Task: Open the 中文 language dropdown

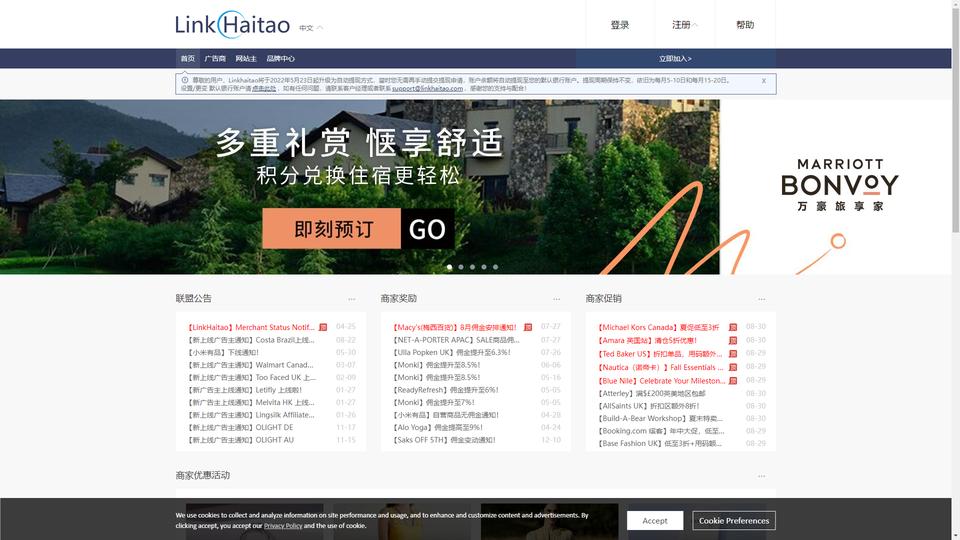Action: 311,28
